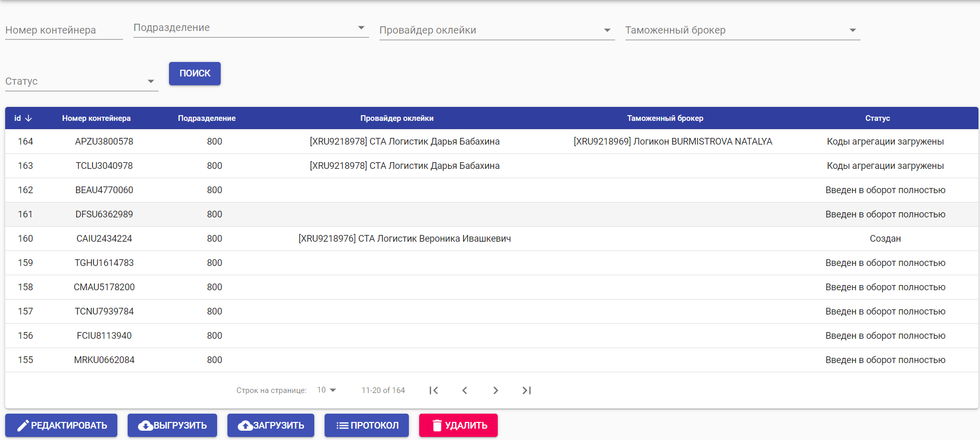Click the id column sort arrow
The width and height of the screenshot is (980, 440).
(x=28, y=118)
